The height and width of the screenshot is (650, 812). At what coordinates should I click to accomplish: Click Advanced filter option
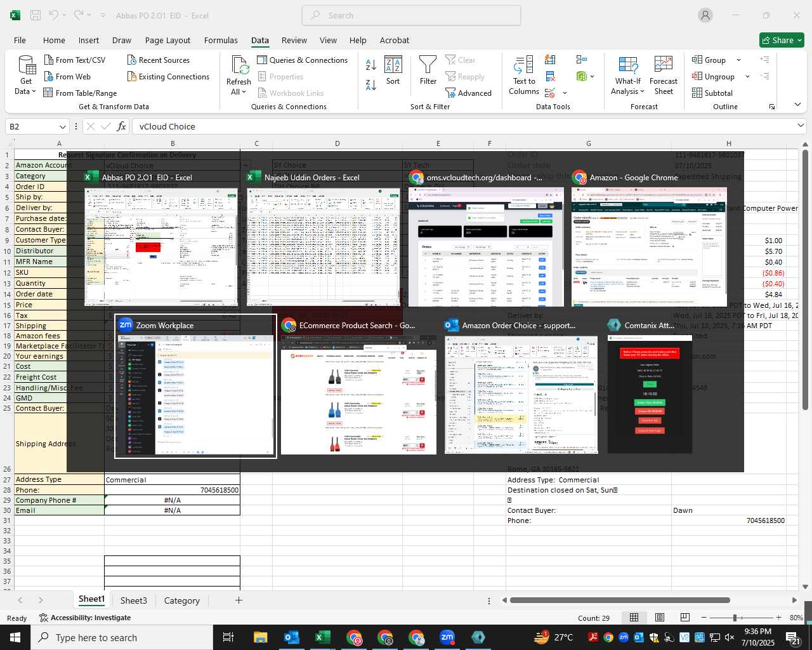click(469, 93)
